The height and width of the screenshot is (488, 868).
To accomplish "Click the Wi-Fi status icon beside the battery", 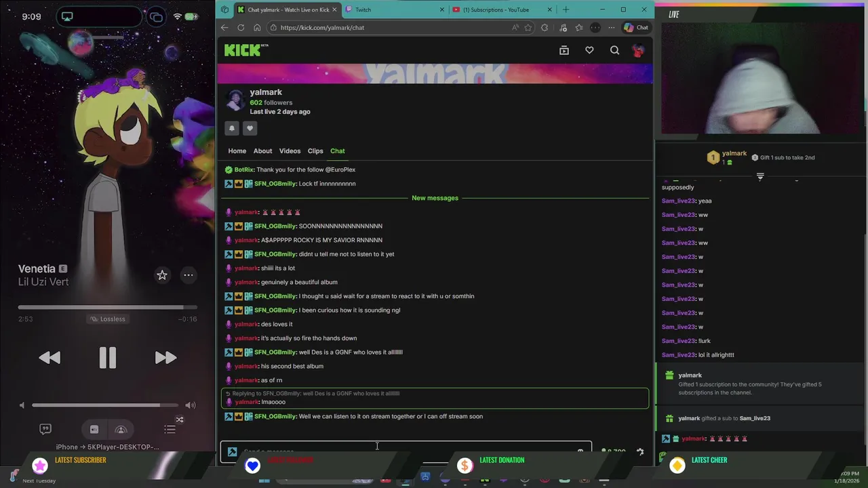I will [x=178, y=17].
